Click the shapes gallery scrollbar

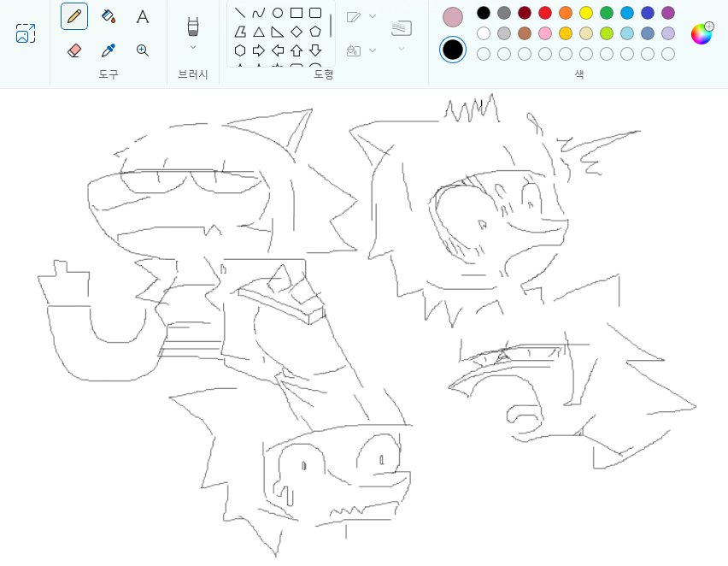331,25
